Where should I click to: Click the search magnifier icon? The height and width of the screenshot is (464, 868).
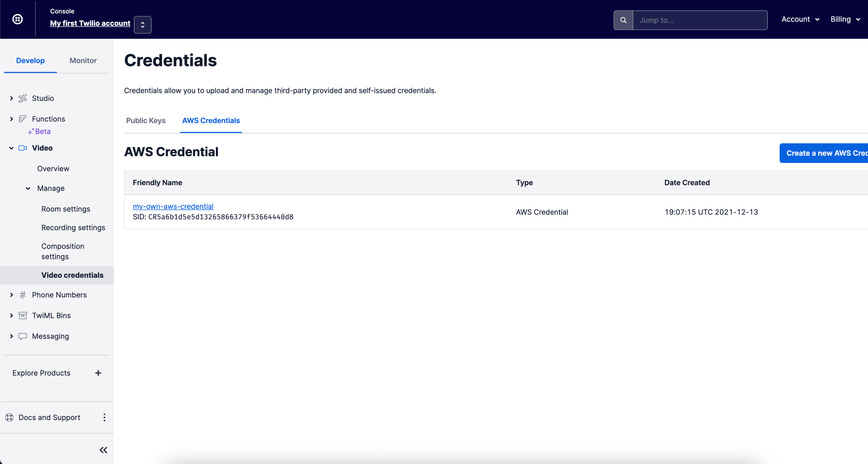point(623,20)
